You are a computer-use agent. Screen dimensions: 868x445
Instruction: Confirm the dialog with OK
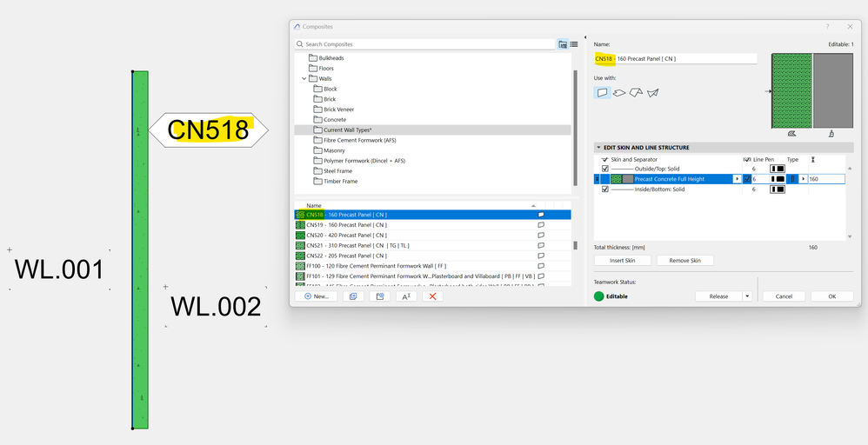click(x=832, y=296)
